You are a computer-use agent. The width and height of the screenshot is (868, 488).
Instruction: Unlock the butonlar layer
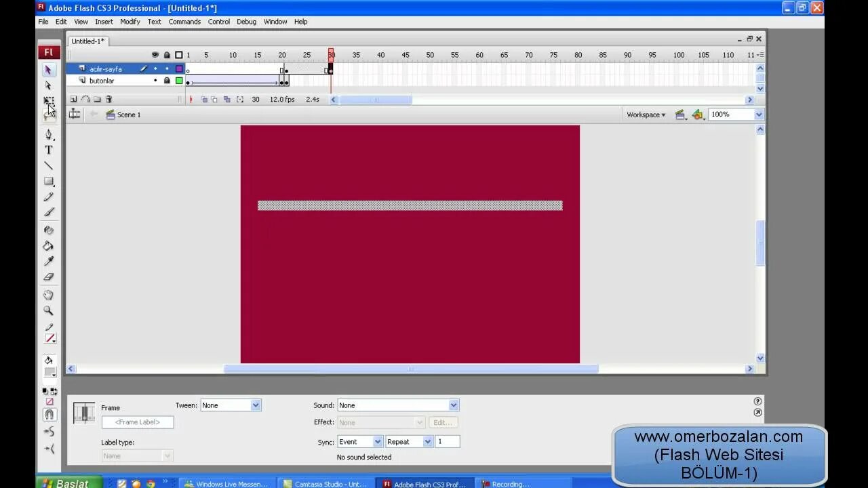166,81
